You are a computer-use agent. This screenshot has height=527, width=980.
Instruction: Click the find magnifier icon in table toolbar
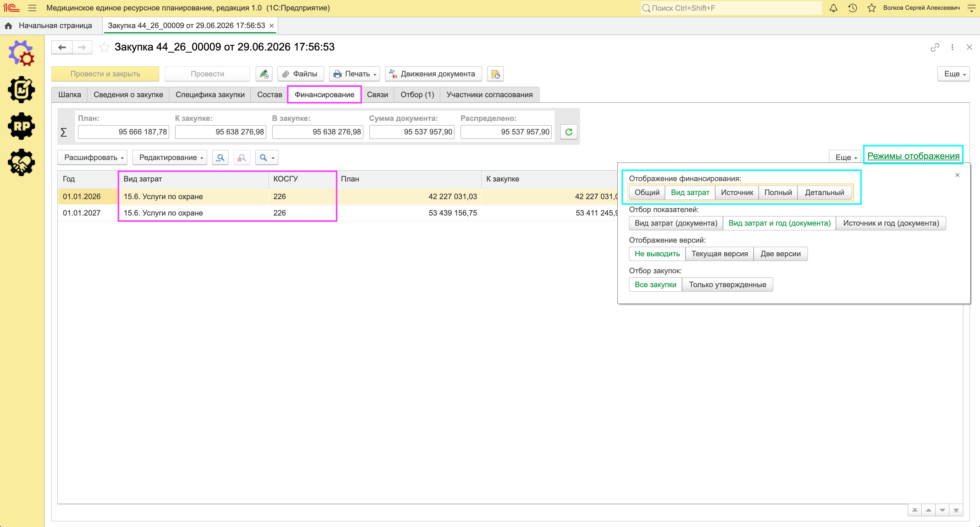coord(220,157)
